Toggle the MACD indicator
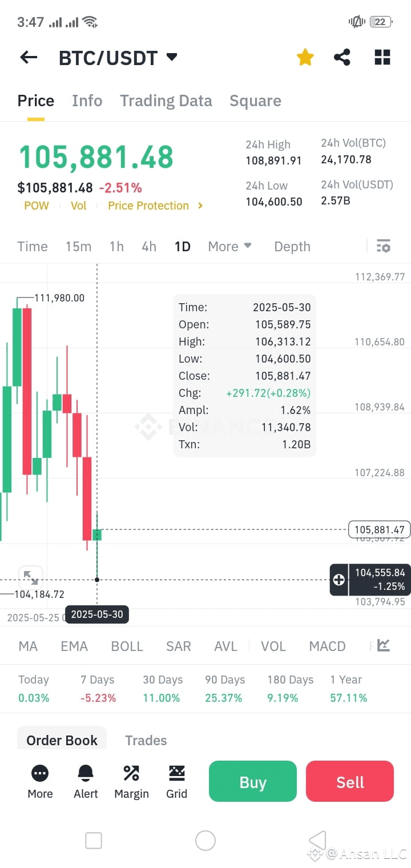Screen dimensions: 411x868 327,646
